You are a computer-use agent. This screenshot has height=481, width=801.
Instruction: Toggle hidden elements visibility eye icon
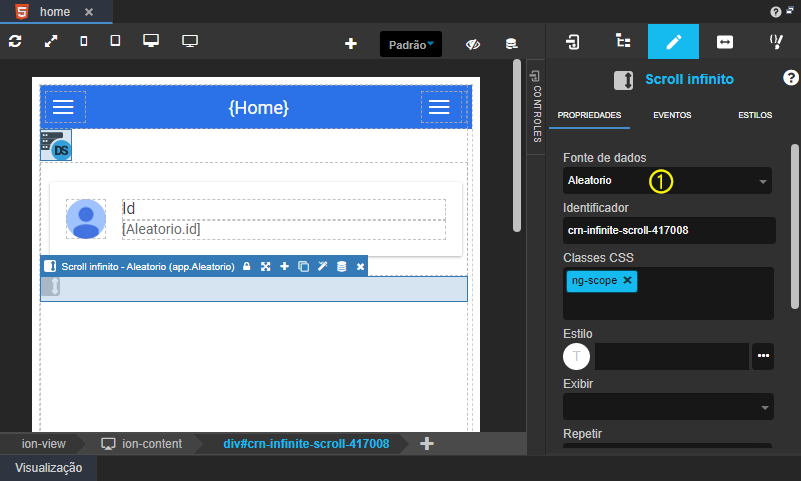pyautogui.click(x=473, y=44)
